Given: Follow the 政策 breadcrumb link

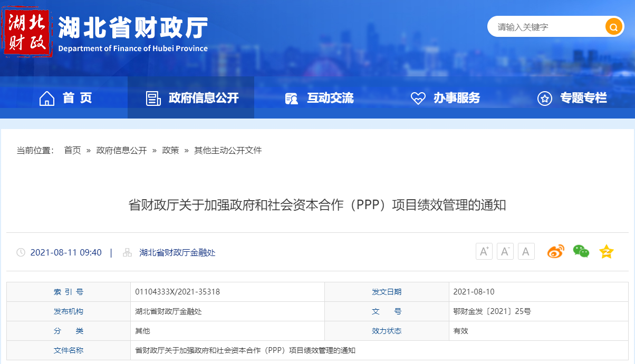Looking at the screenshot, I should click(170, 150).
